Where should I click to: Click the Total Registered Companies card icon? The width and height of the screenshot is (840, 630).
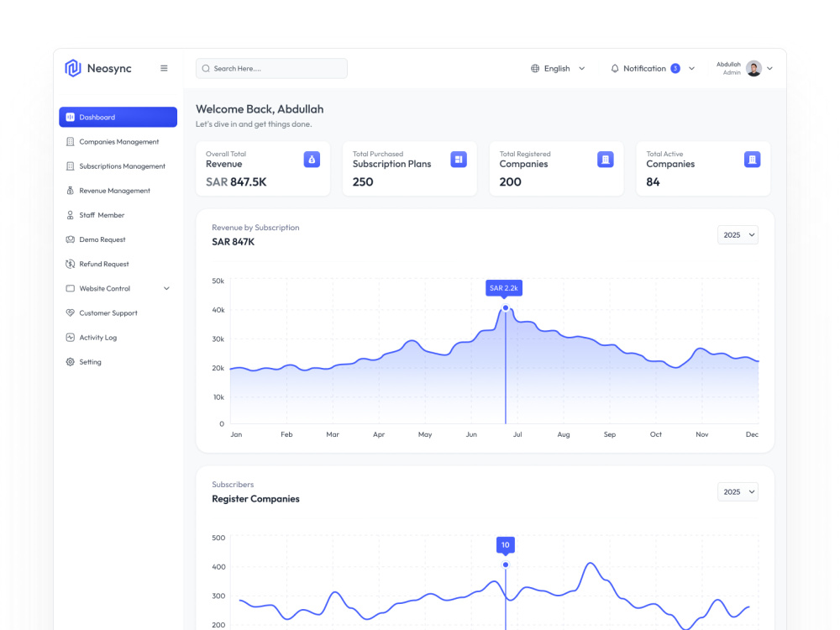pos(606,159)
